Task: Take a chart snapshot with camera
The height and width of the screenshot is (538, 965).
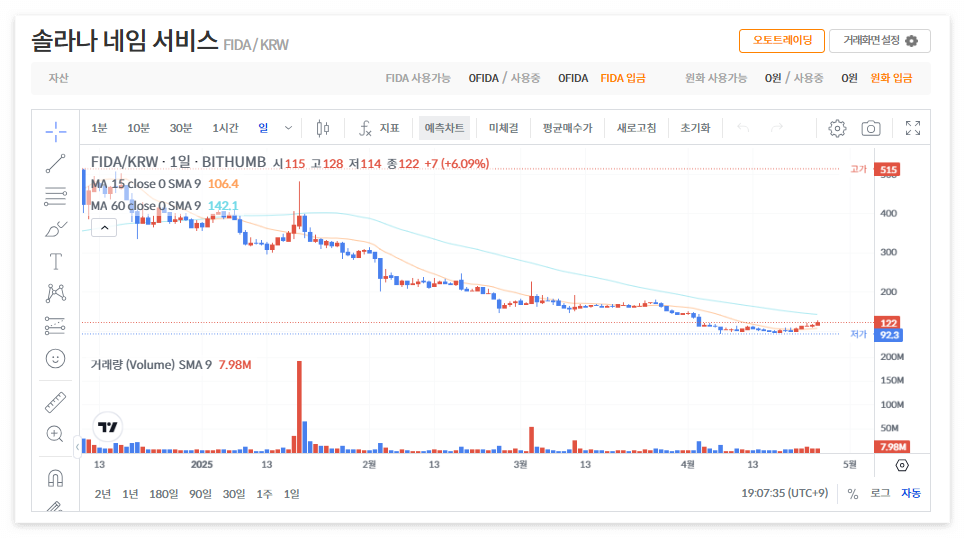Action: pos(870,128)
